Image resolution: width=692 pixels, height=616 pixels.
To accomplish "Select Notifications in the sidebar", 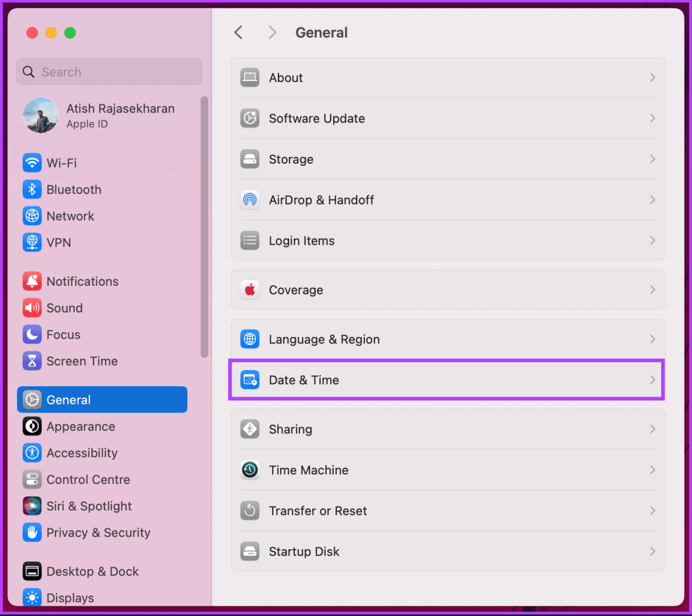I will 82,281.
